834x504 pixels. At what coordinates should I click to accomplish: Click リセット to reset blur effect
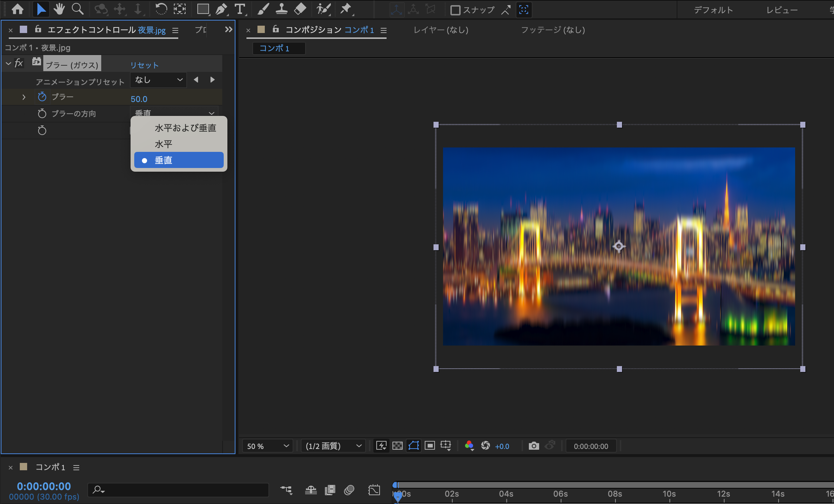(x=145, y=65)
